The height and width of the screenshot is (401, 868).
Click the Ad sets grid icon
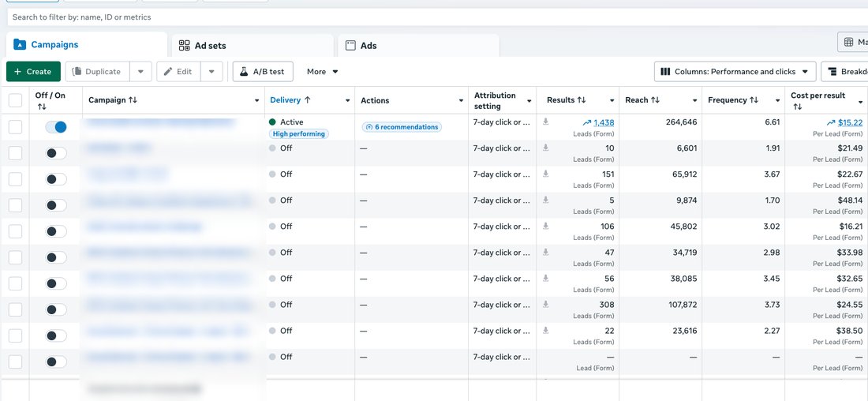point(185,46)
